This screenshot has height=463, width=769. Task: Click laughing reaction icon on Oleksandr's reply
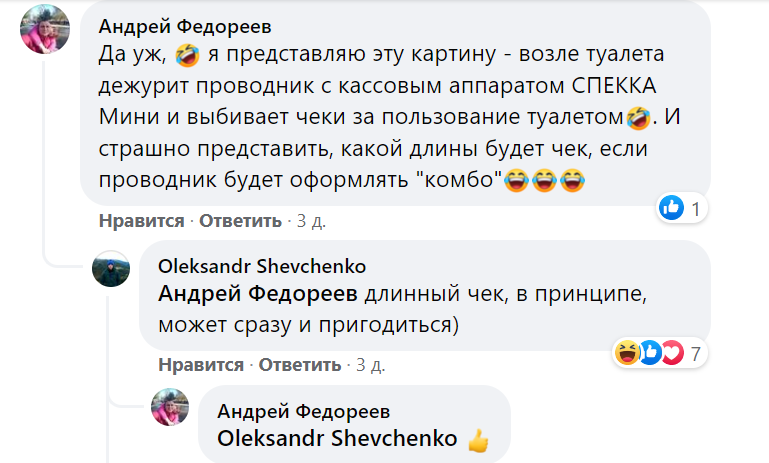[627, 352]
